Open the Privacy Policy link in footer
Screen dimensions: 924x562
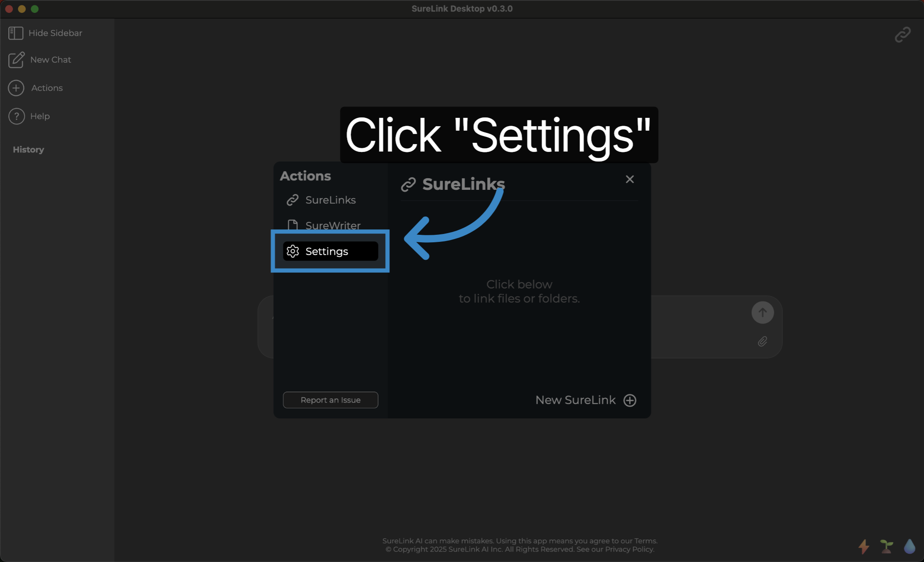pyautogui.click(x=629, y=549)
